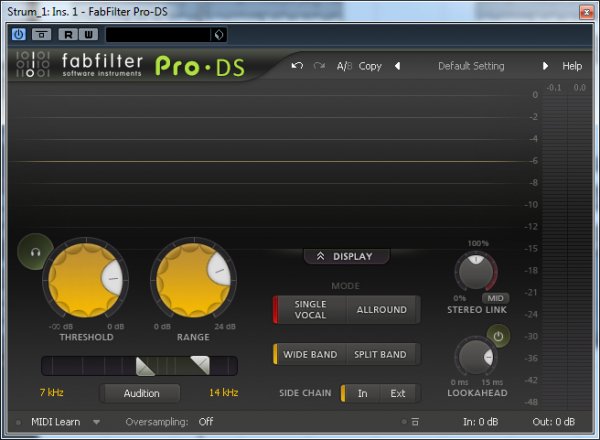
Task: Click the -0.1 peak level readout
Action: coord(554,88)
